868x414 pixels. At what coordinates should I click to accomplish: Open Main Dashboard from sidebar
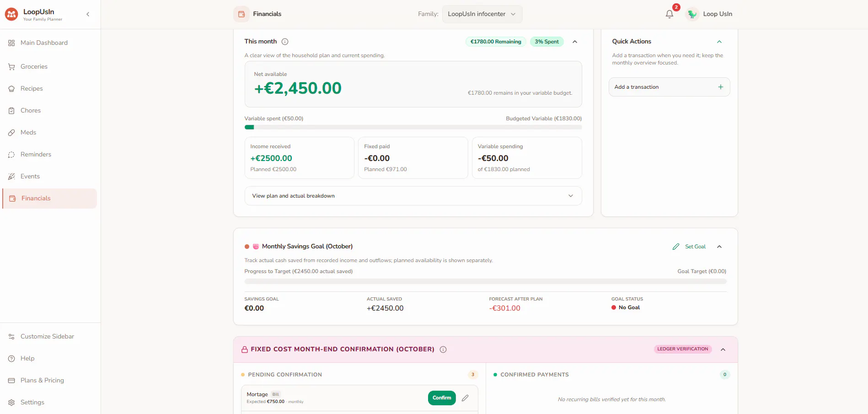pos(49,43)
